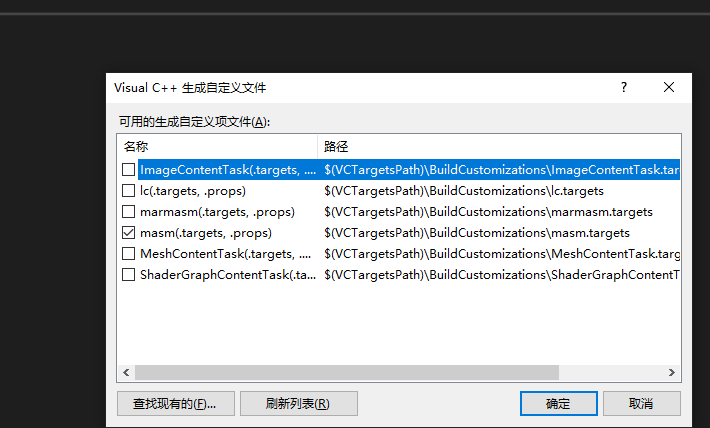Select the marmasm(.targets, .props) name
The width and height of the screenshot is (710, 428).
217,212
